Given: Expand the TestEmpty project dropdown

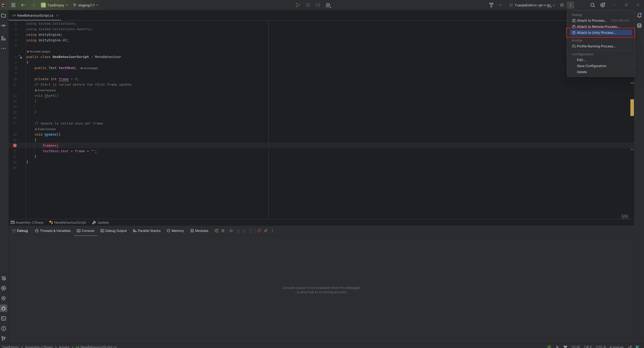Looking at the screenshot, I should coord(54,5).
